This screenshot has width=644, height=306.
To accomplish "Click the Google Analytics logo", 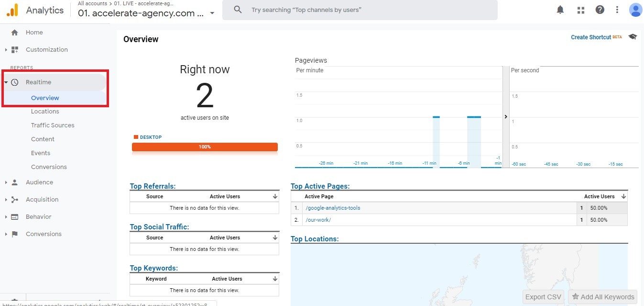I will 12,10.
